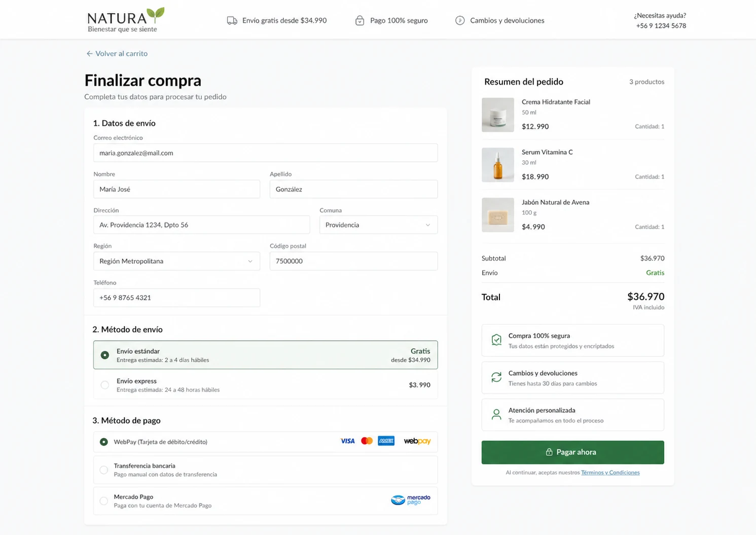Image resolution: width=756 pixels, height=535 pixels.
Task: Click the shield icon next to Compra 100% segura
Action: pos(496,340)
